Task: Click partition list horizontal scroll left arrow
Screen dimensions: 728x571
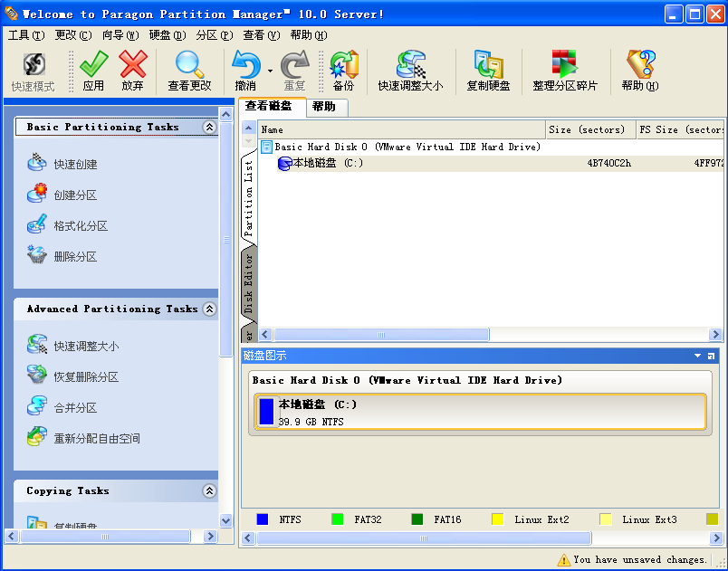Action: click(265, 334)
